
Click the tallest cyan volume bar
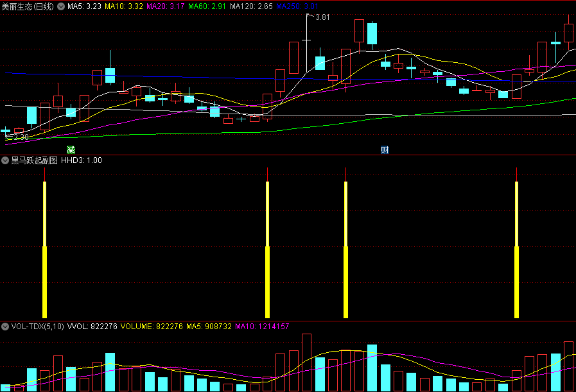click(x=372, y=368)
